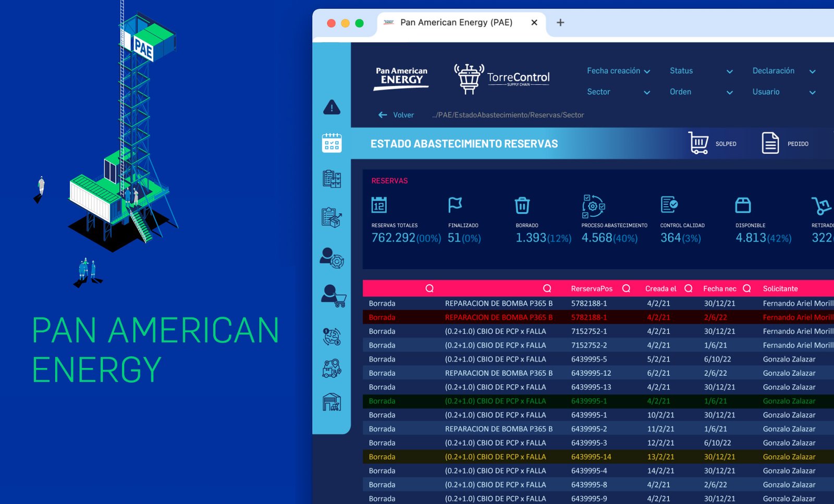Screen dimensions: 834x504
Task: Expand the Fecha creación dropdown
Action: click(x=618, y=71)
